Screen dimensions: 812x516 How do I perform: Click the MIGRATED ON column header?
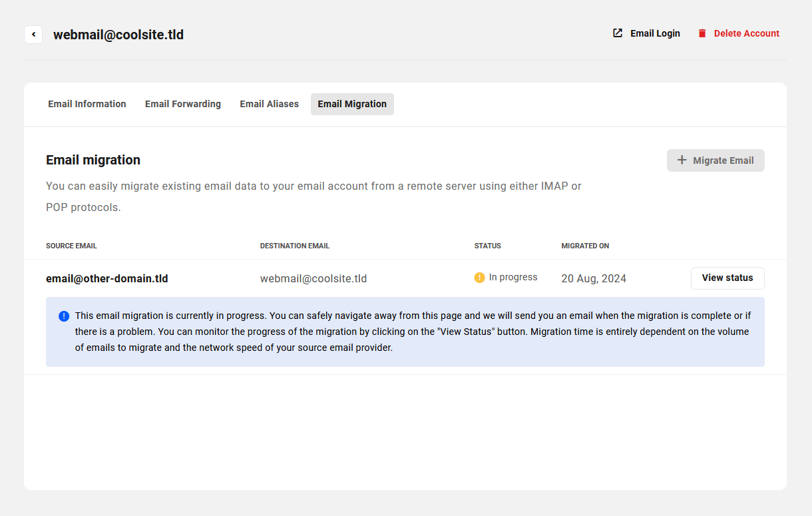tap(585, 246)
